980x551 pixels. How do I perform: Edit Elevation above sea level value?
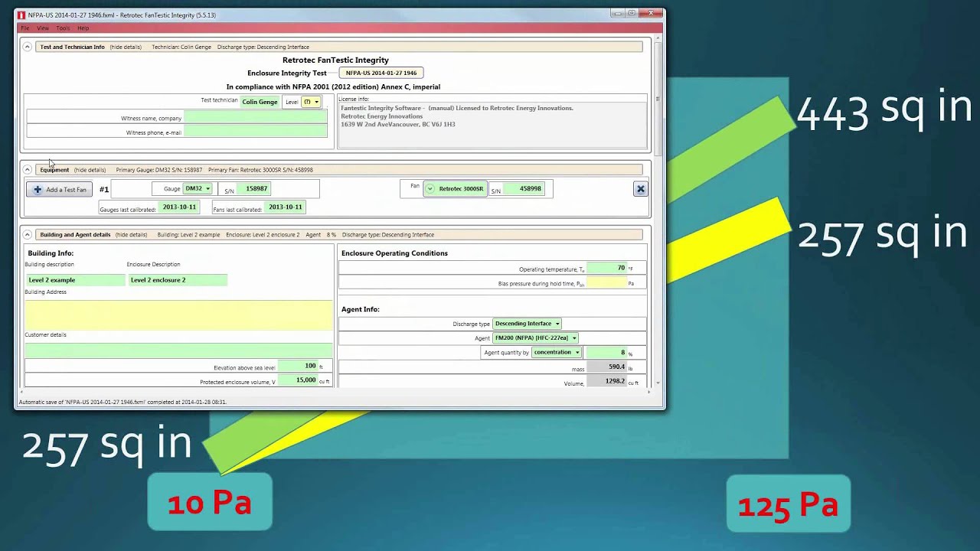pos(298,366)
